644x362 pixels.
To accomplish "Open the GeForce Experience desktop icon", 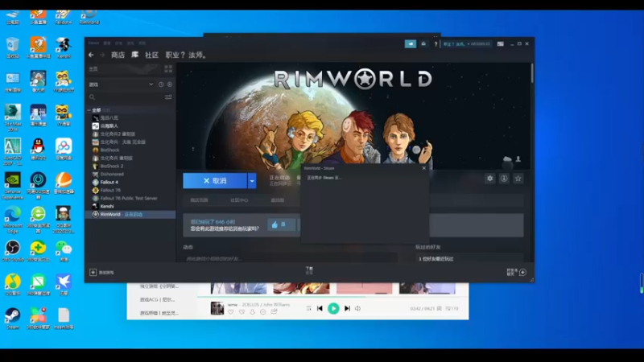I will tap(13, 186).
